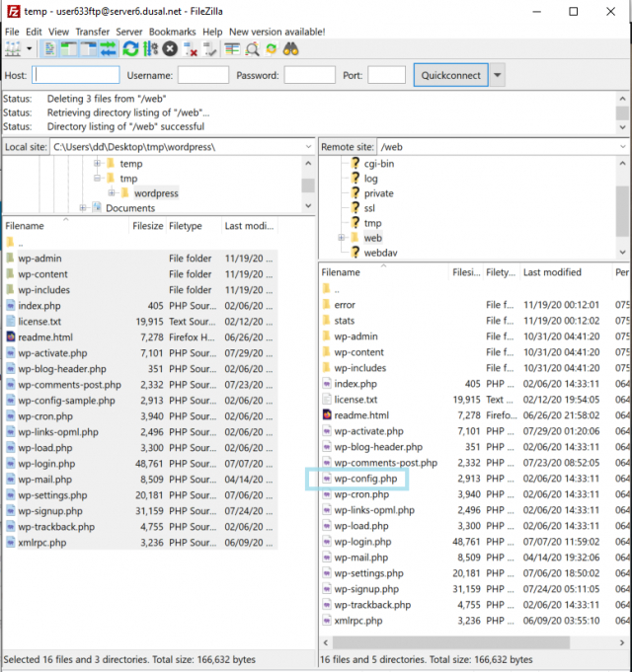This screenshot has width=632, height=672.
Task: Open directory listing filters dialog
Action: [x=232, y=49]
